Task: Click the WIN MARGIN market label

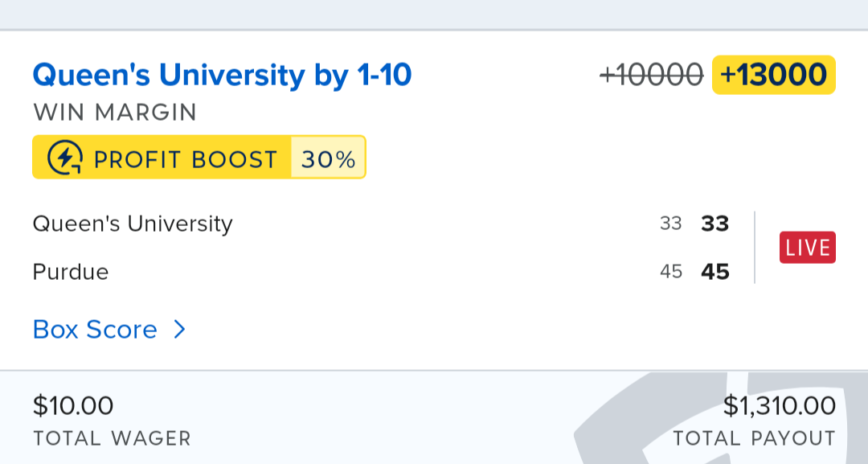Action: [x=115, y=113]
